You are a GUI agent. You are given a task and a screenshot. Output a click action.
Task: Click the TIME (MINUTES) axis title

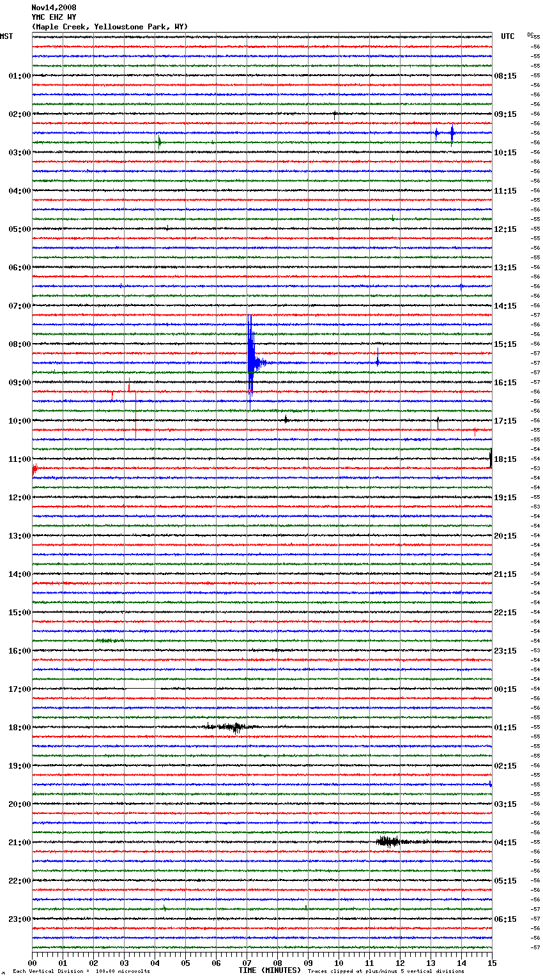[x=270, y=970]
